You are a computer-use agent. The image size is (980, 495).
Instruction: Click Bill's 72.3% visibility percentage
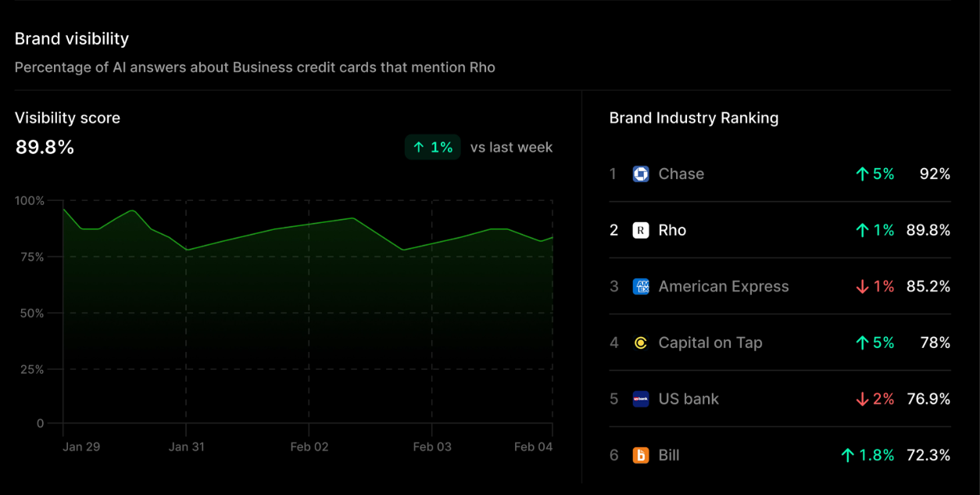[x=928, y=455]
